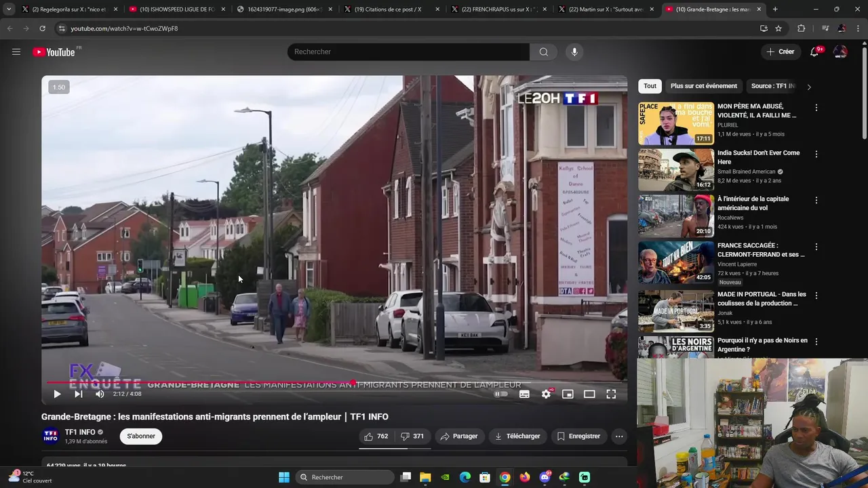Image resolution: width=868 pixels, height=488 pixels.
Task: Click the address bar URL
Action: pyautogui.click(x=124, y=28)
